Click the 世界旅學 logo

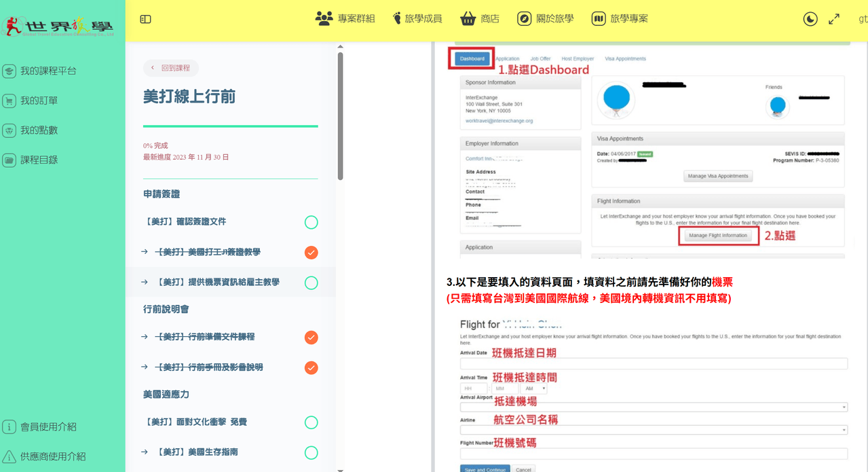(x=58, y=26)
